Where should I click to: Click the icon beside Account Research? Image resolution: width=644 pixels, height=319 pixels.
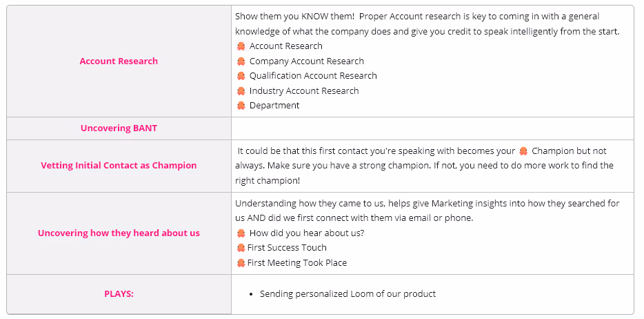point(241,46)
